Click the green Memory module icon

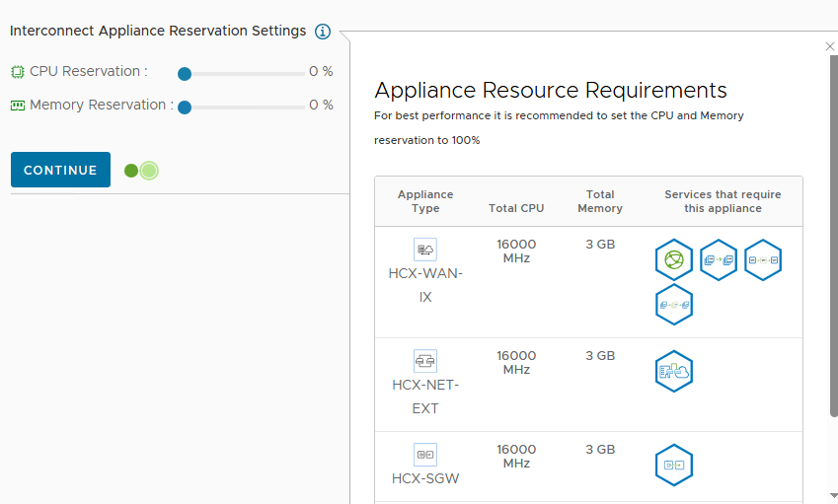[18, 106]
